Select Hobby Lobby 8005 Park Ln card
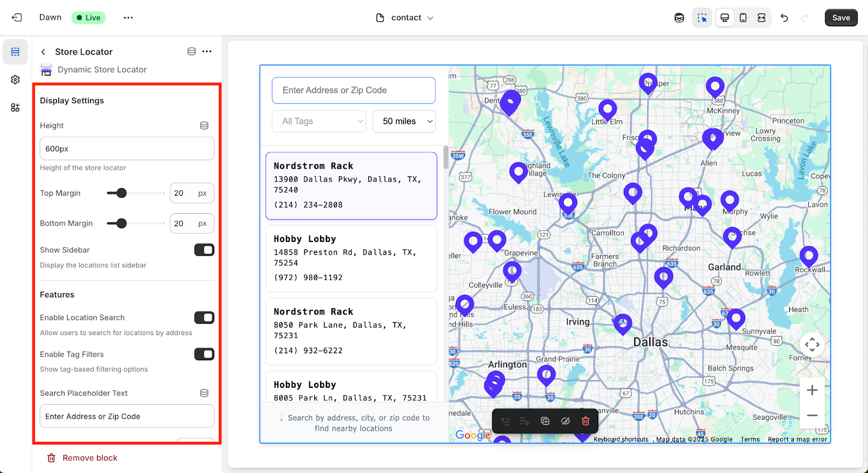868x473 pixels. (x=352, y=387)
